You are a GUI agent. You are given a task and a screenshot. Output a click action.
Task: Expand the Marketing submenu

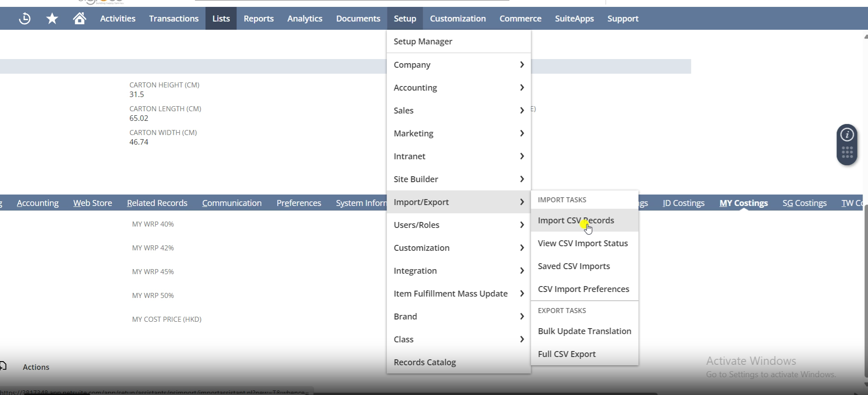tap(458, 133)
